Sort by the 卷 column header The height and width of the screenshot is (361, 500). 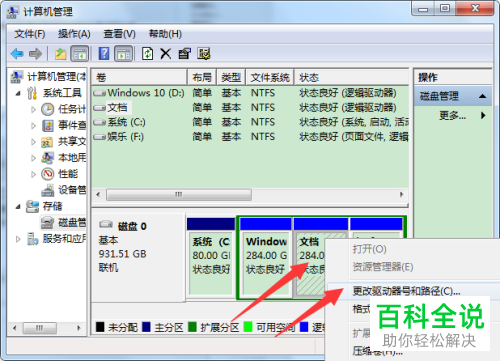[139, 77]
